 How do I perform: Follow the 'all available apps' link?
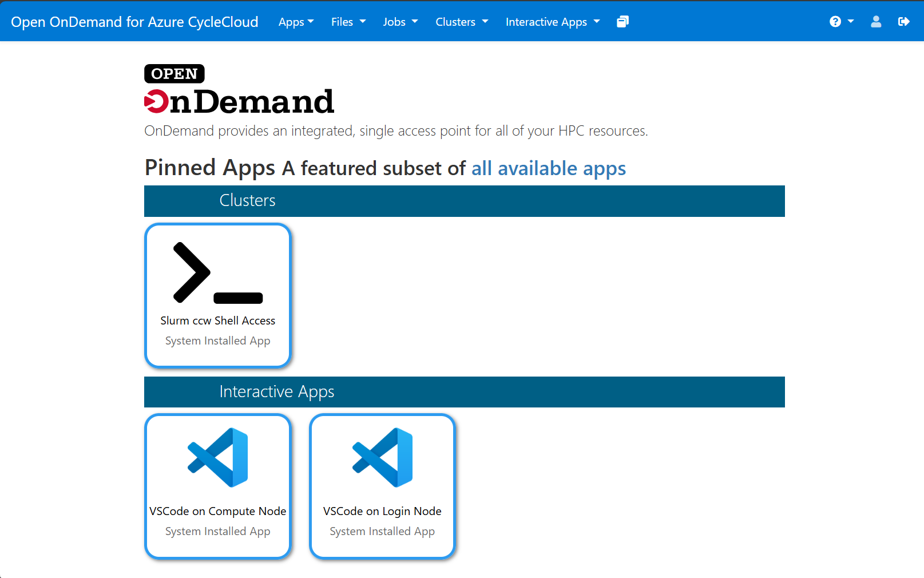pos(549,168)
